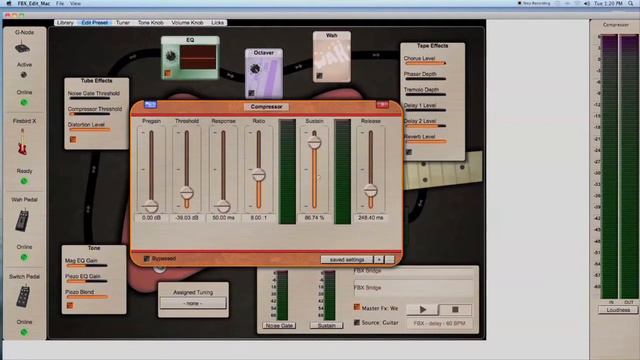Viewport: 640px width, 360px height.
Task: Toggle the Wah pedal enable checkbox
Action: 320,76
